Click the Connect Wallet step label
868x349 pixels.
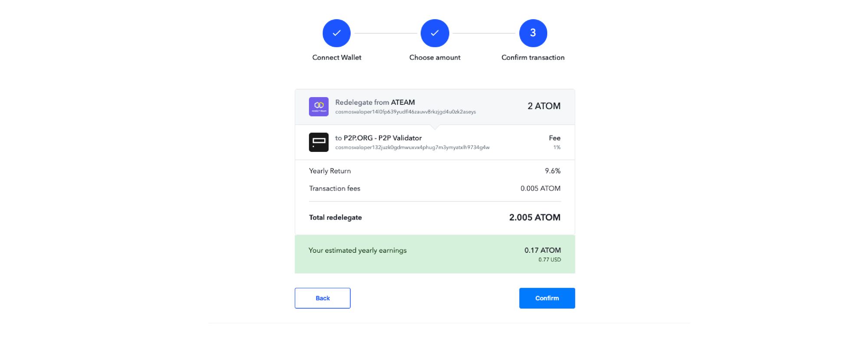(337, 57)
